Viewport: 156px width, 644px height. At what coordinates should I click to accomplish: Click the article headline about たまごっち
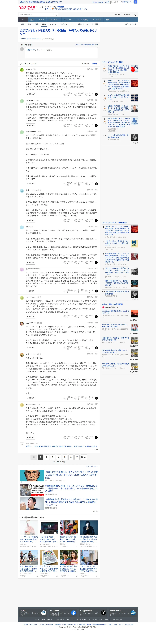point(58,32)
